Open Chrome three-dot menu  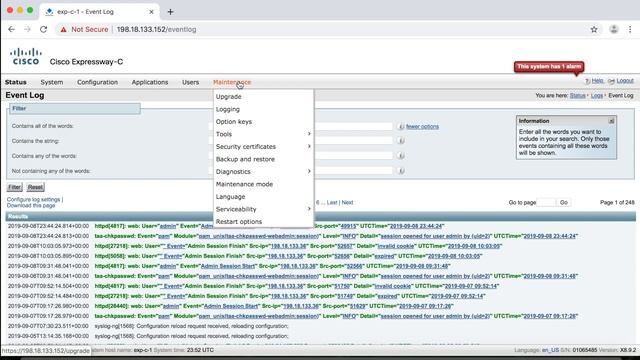(x=630, y=29)
